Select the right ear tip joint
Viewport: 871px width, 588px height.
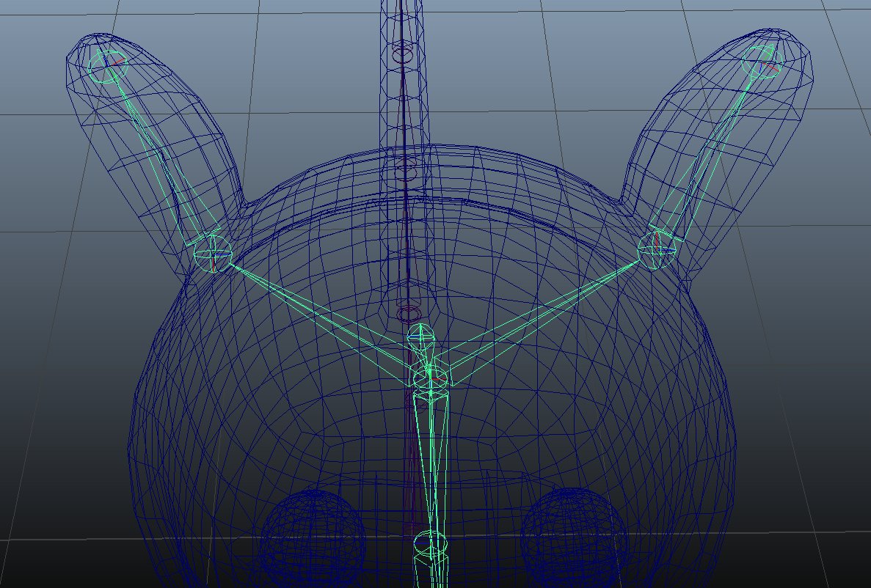762,64
